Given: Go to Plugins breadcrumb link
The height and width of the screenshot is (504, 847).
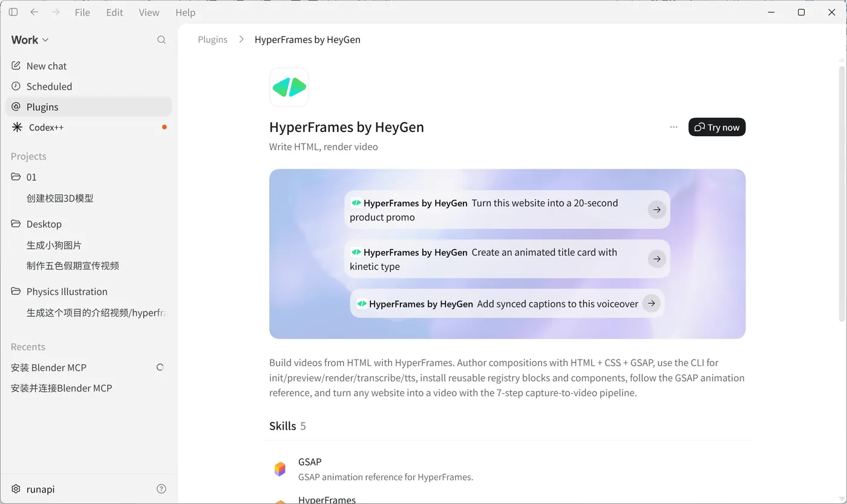Looking at the screenshot, I should coord(213,39).
